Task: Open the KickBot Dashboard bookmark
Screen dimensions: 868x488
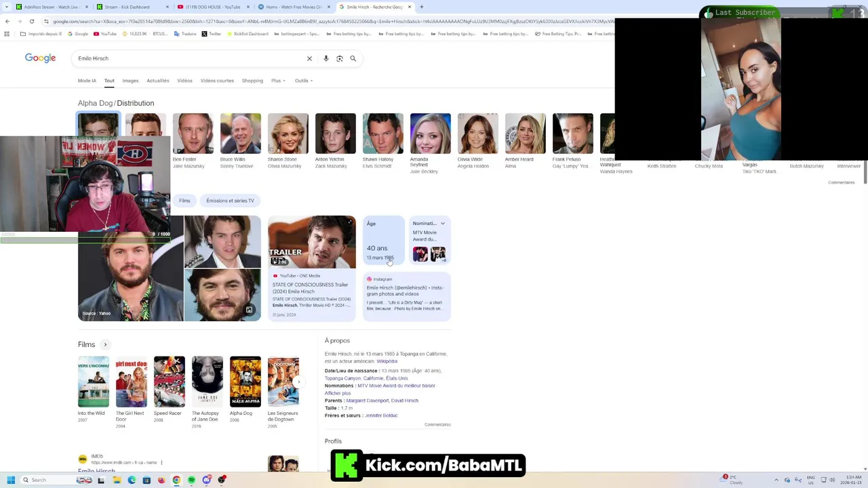Action: 248,33
